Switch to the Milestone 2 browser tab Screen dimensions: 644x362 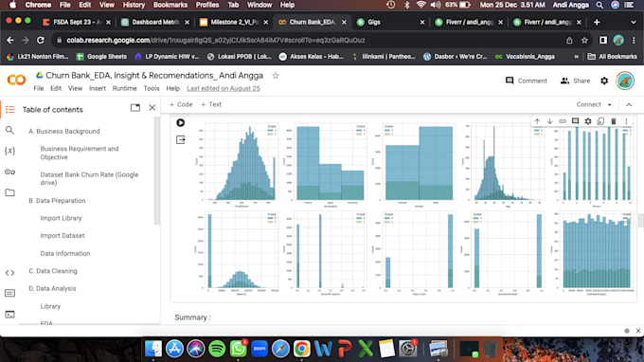233,22
